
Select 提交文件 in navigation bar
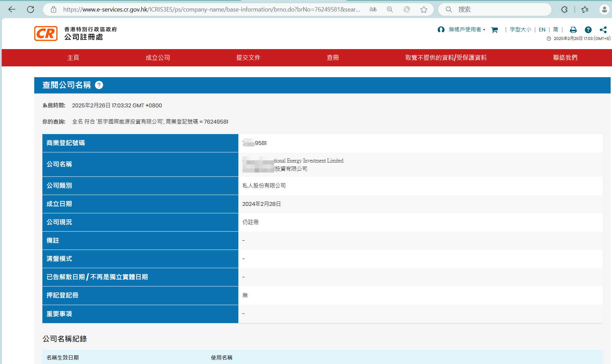[x=248, y=58]
